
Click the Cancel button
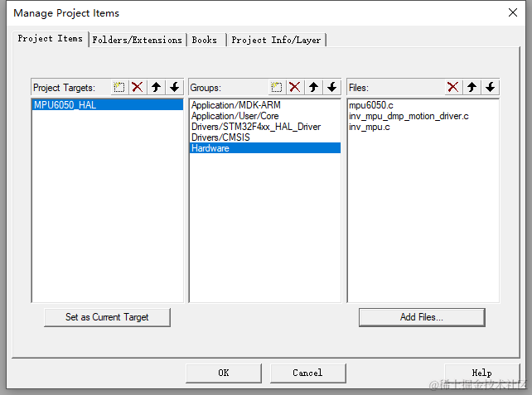point(307,373)
